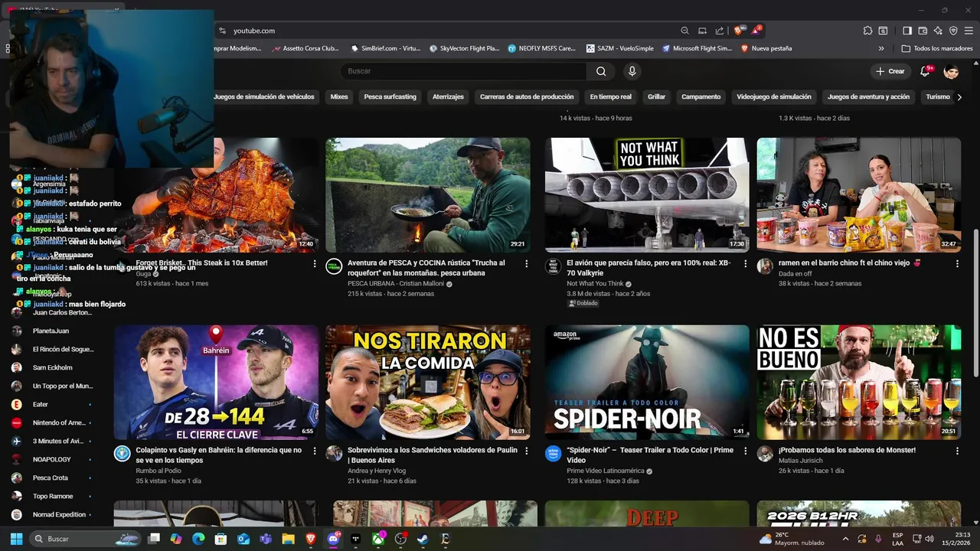Screen dimensions: 980x551
Task: Select the Pesca surfcasting chip
Action: pyautogui.click(x=390, y=97)
